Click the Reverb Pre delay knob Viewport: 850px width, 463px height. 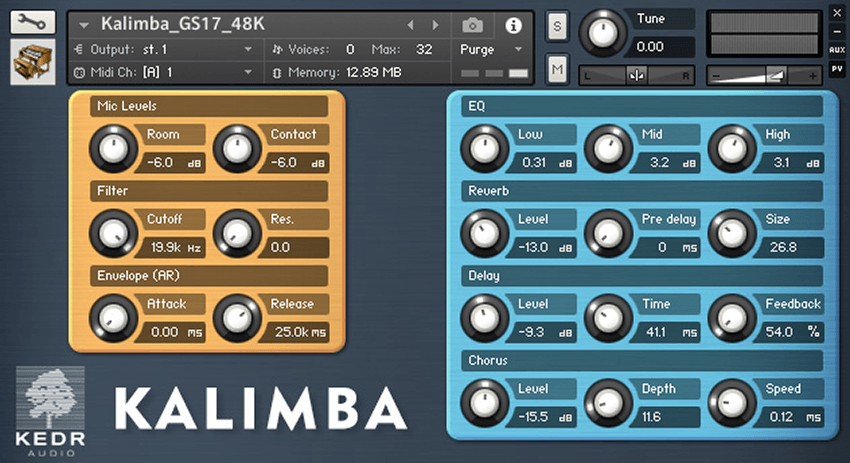[x=608, y=233]
